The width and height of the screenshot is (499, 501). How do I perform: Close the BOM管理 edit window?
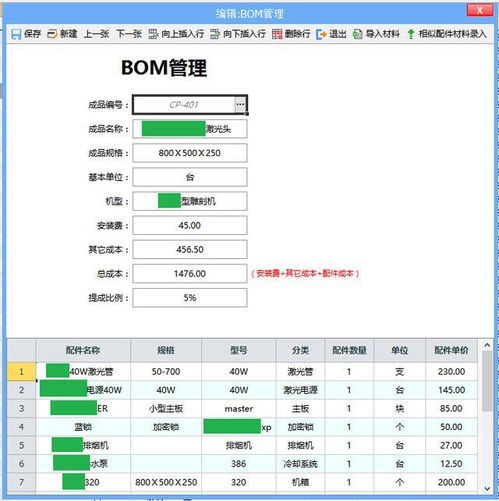click(x=480, y=10)
